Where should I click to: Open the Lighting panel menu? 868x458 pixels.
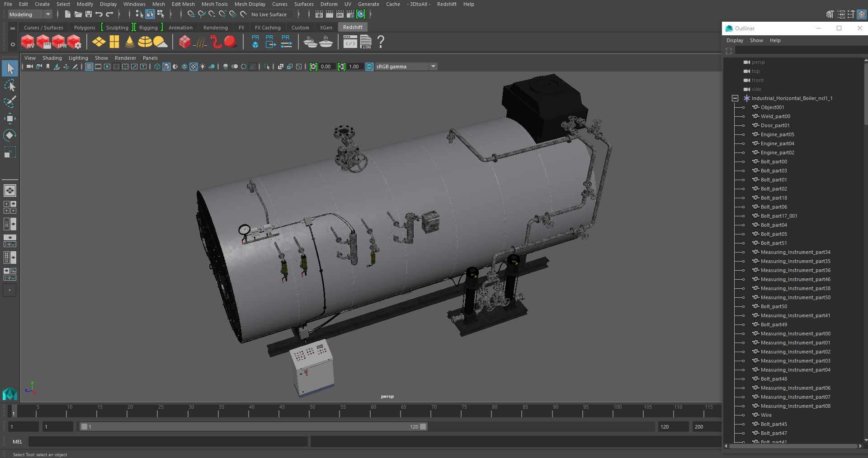78,58
